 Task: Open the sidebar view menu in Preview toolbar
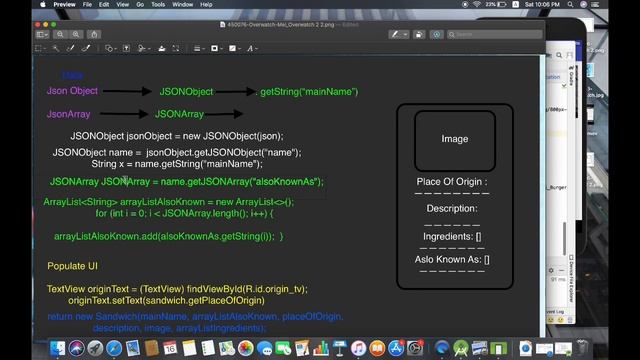point(42,35)
